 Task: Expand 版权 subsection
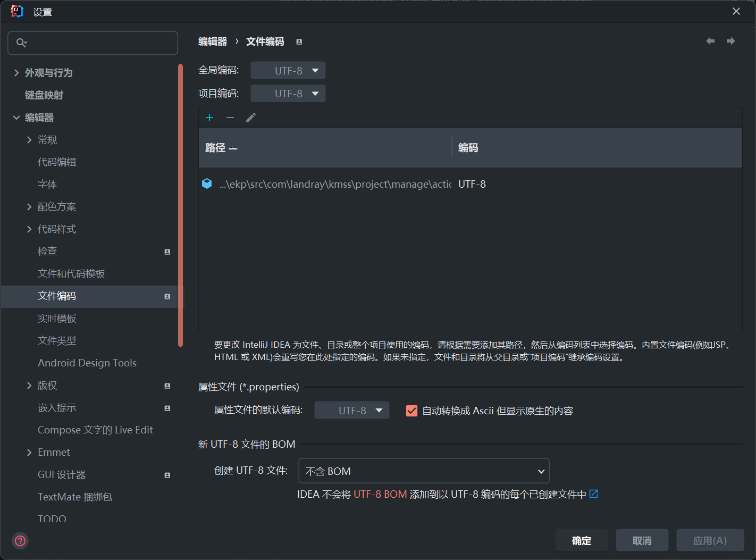[x=29, y=386]
